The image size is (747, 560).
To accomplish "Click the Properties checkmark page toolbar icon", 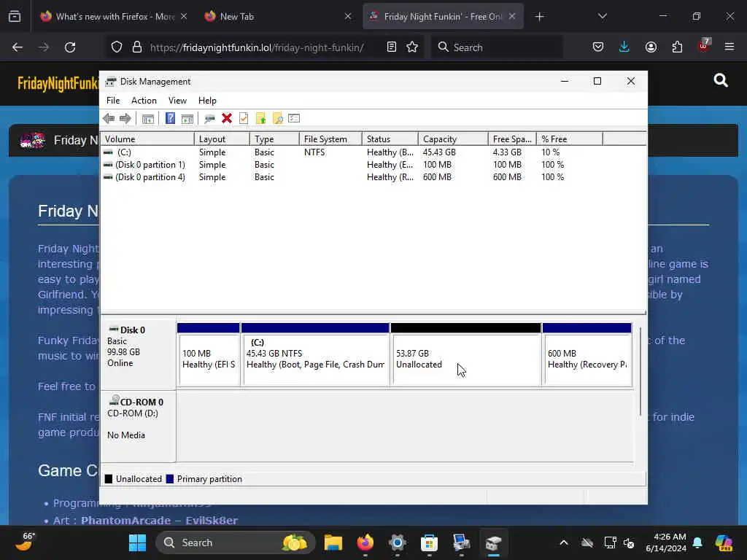I will coord(244,119).
